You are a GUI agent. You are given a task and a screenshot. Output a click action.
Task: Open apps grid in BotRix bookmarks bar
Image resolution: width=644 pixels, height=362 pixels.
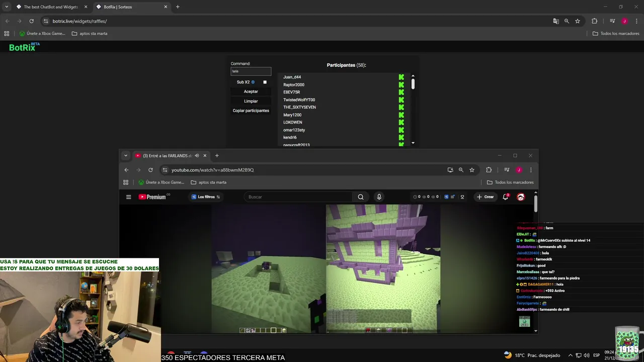pos(7,34)
